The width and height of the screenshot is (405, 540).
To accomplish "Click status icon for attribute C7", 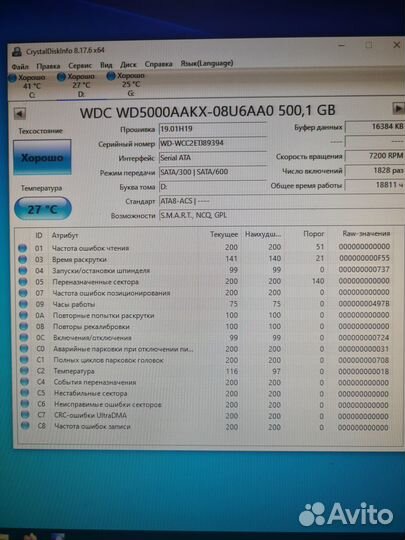I will (25, 415).
